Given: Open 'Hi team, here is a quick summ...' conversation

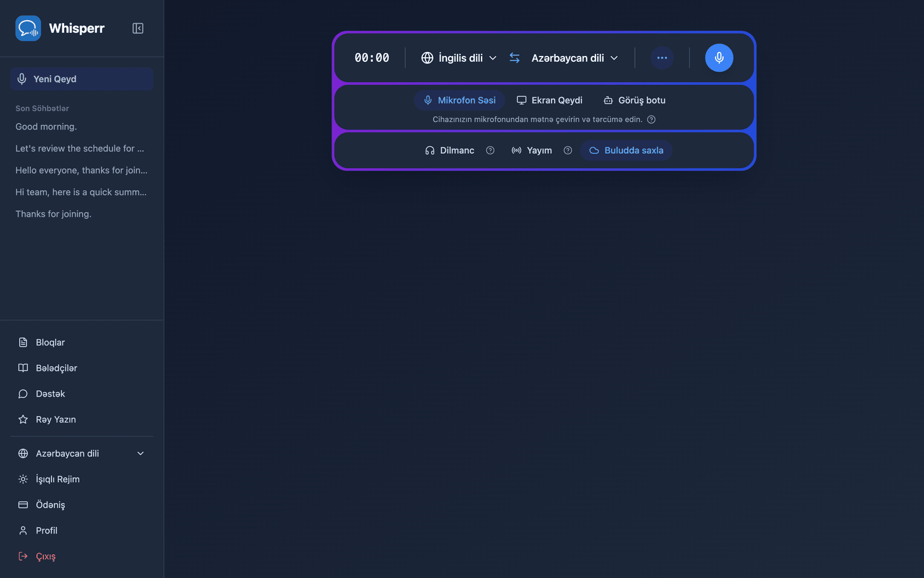Looking at the screenshot, I should pyautogui.click(x=81, y=192).
